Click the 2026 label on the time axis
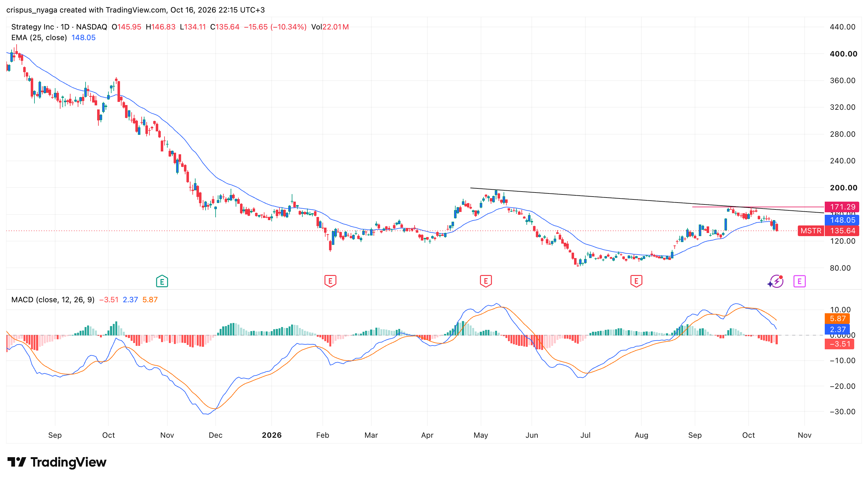The height and width of the screenshot is (481, 868). pos(272,435)
